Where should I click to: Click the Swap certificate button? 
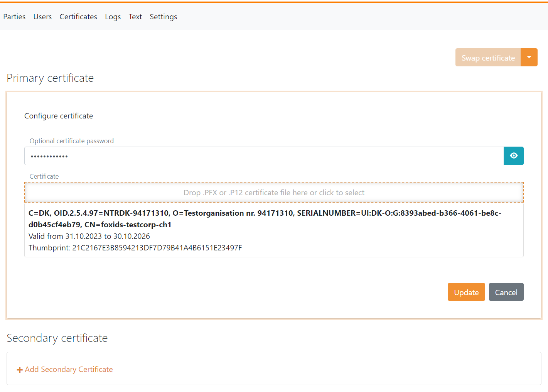487,57
